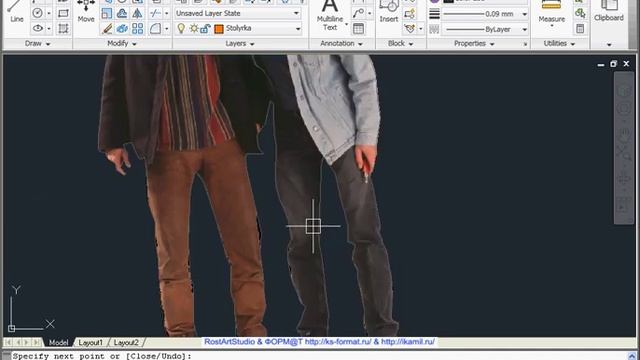Insert a Table from Annotation panel
The height and width of the screenshot is (360, 640).
358,29
